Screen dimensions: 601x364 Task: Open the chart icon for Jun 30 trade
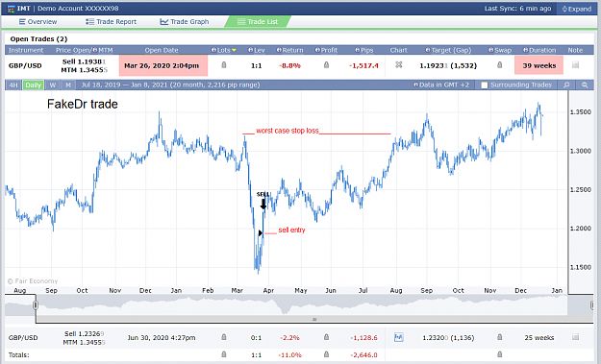pyautogui.click(x=399, y=337)
